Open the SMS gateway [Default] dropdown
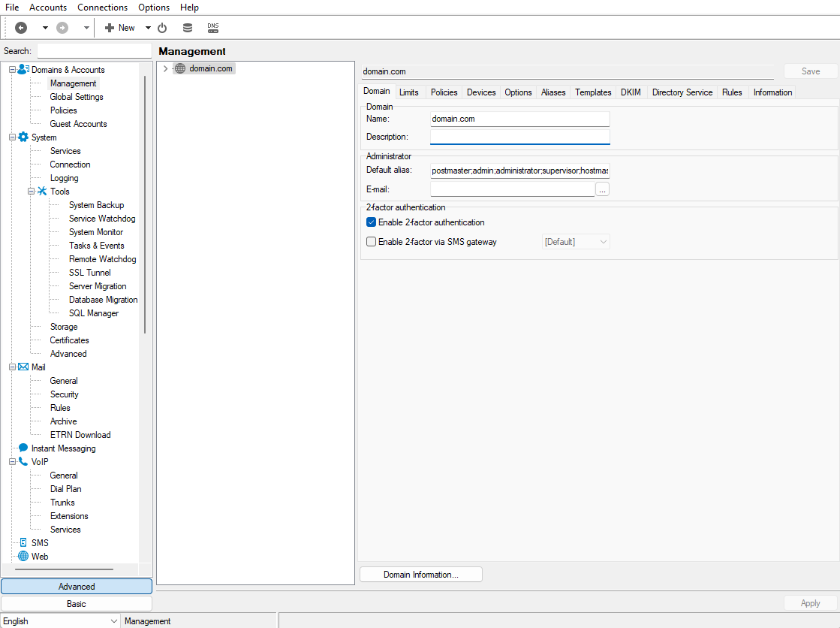 (x=576, y=242)
